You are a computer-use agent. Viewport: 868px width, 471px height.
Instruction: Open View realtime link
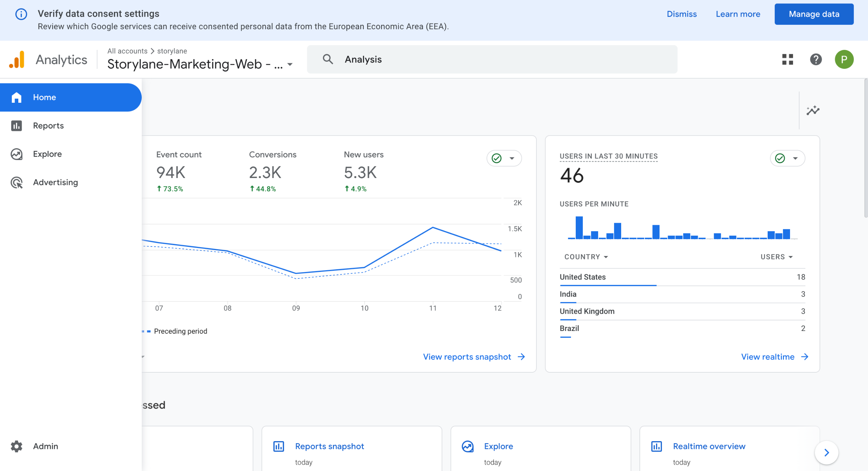(x=775, y=357)
